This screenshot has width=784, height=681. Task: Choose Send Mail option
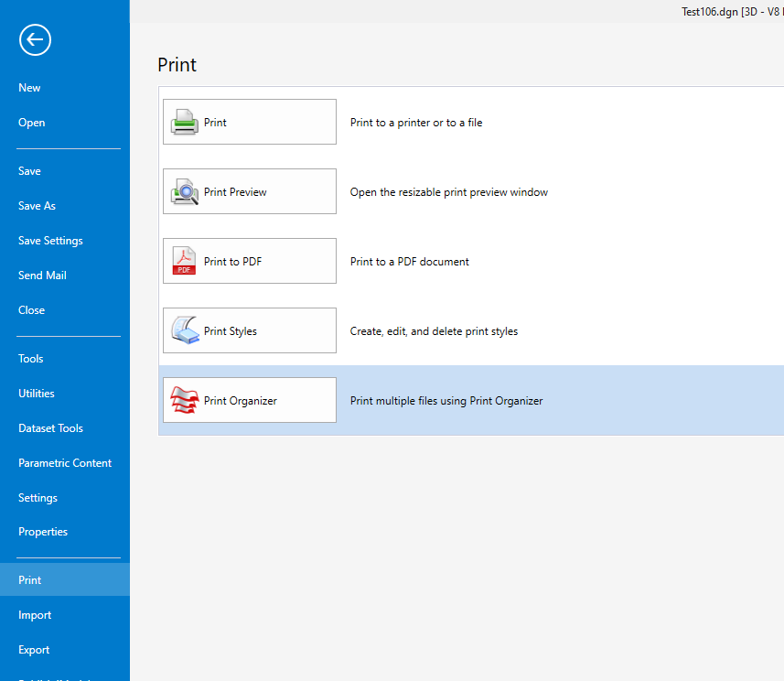click(x=42, y=276)
